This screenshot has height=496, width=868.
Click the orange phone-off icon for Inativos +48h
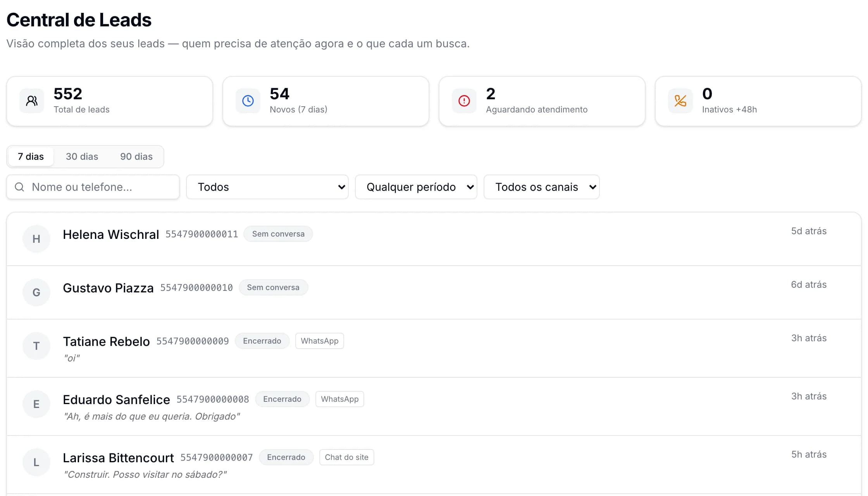[680, 101]
